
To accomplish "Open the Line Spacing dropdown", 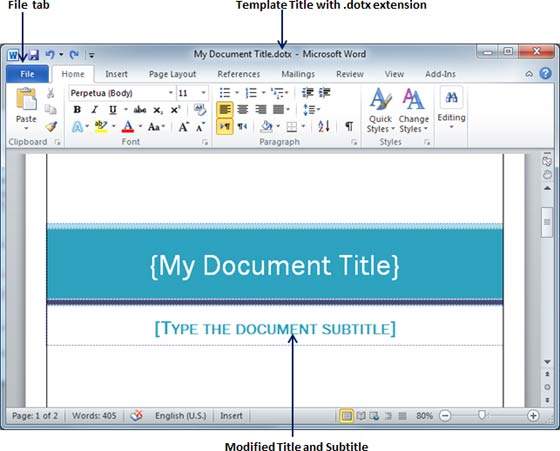I will click(x=311, y=109).
